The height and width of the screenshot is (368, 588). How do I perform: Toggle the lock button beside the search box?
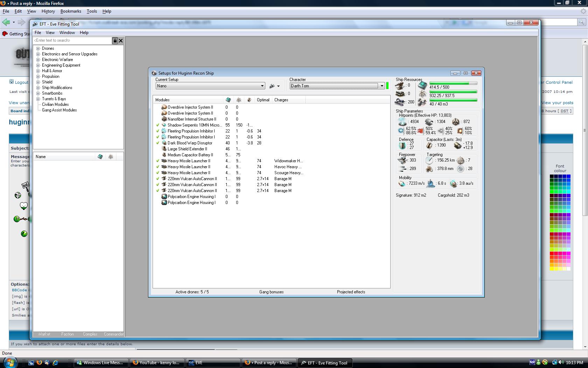pos(115,41)
